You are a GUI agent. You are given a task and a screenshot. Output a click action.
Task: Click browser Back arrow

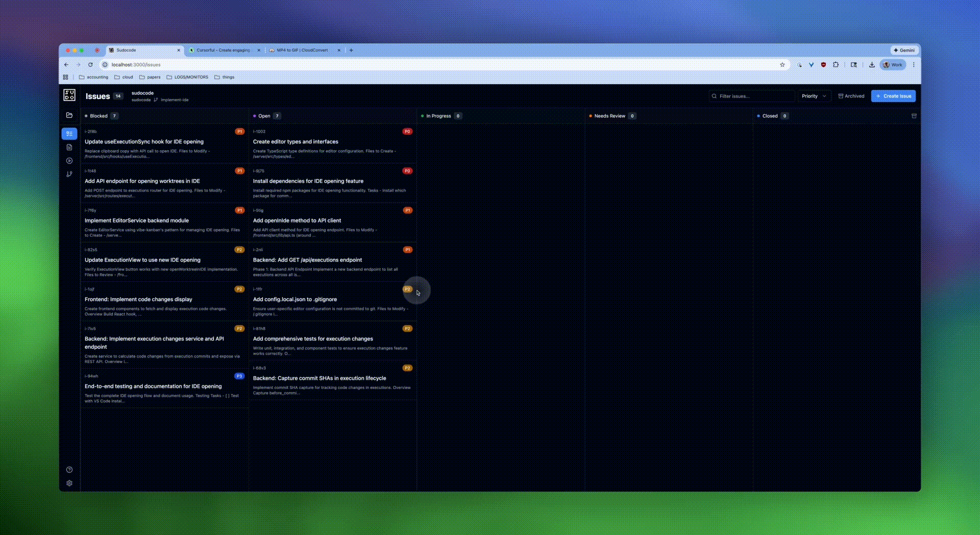66,65
